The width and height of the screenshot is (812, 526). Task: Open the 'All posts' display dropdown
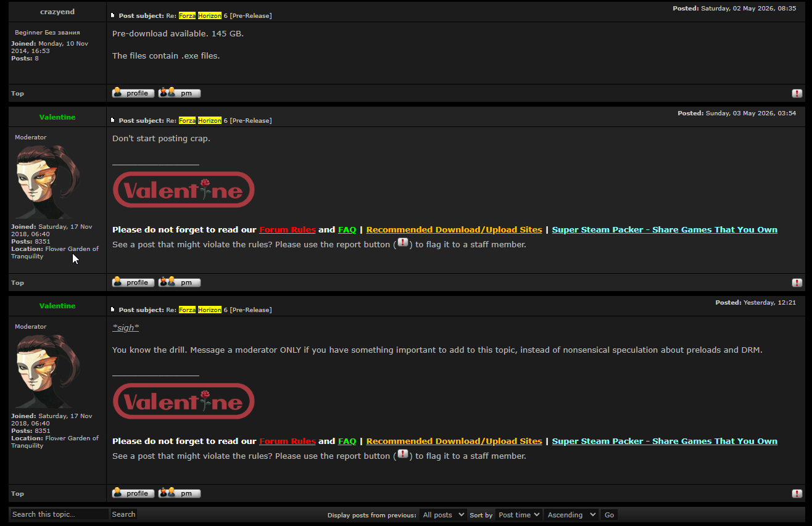pos(443,515)
